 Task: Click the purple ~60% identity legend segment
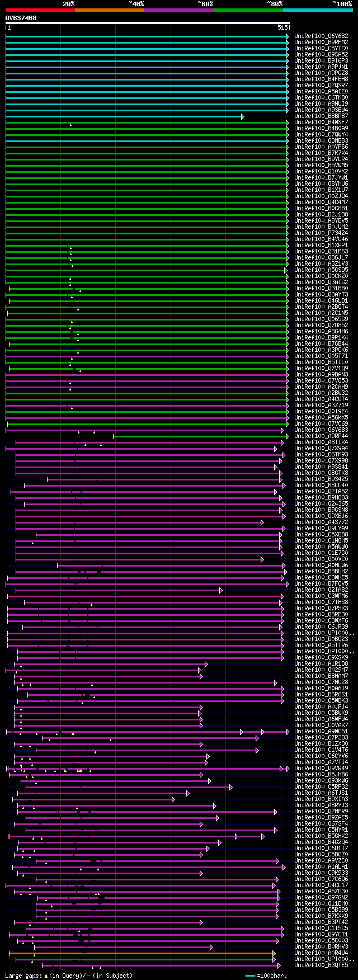pos(179,10)
